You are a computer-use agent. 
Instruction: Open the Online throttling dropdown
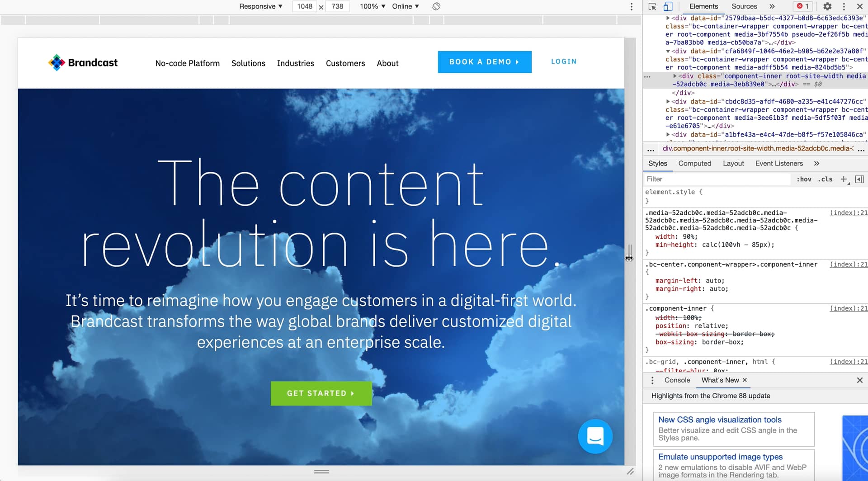pyautogui.click(x=406, y=6)
